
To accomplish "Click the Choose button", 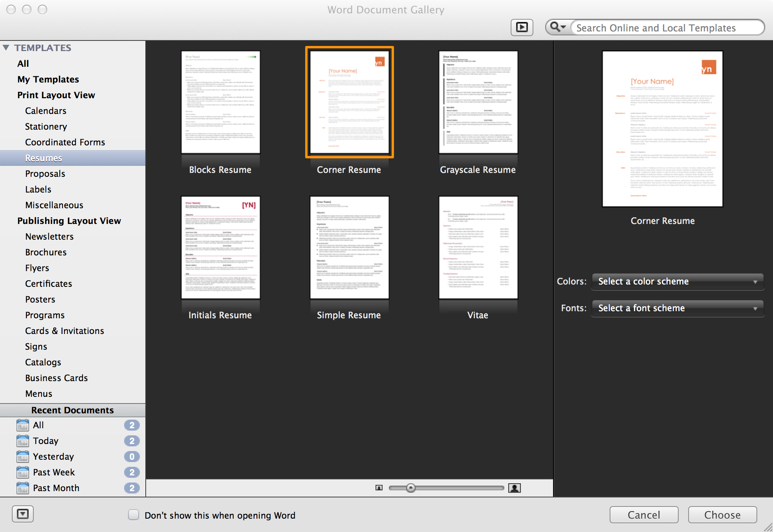I will tap(723, 515).
